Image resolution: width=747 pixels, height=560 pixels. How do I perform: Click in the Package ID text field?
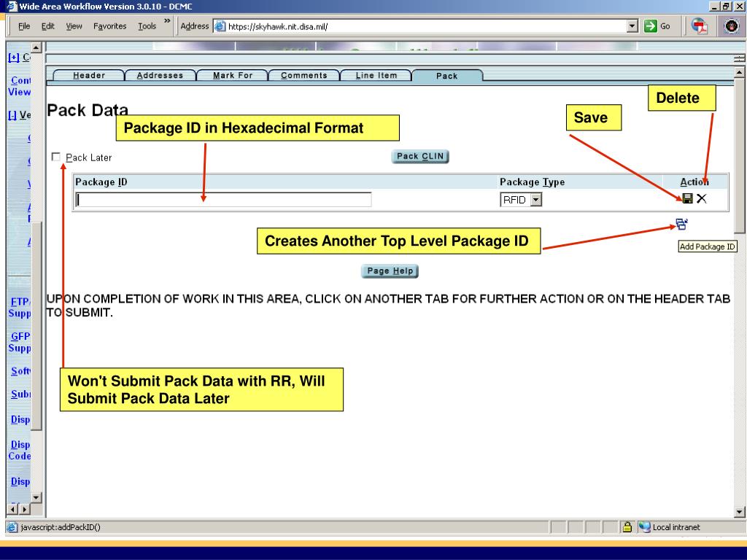coord(223,200)
